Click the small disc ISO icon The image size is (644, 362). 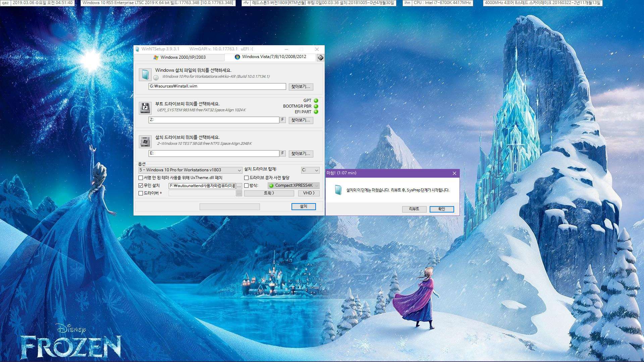(156, 78)
